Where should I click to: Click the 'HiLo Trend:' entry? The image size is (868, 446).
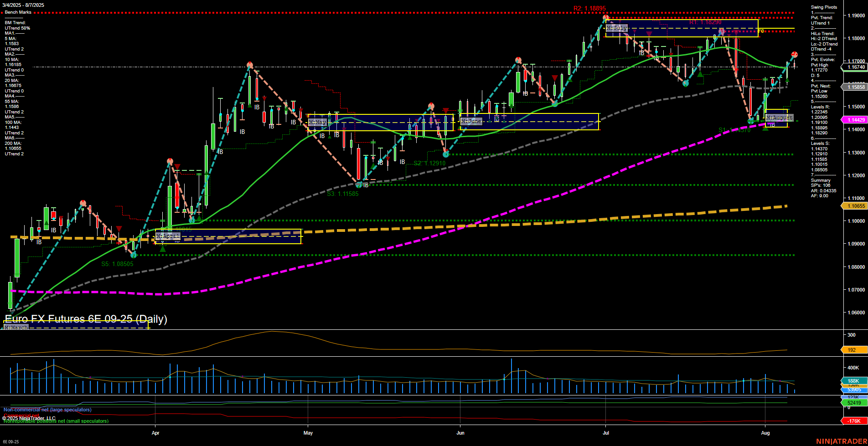pyautogui.click(x=822, y=34)
